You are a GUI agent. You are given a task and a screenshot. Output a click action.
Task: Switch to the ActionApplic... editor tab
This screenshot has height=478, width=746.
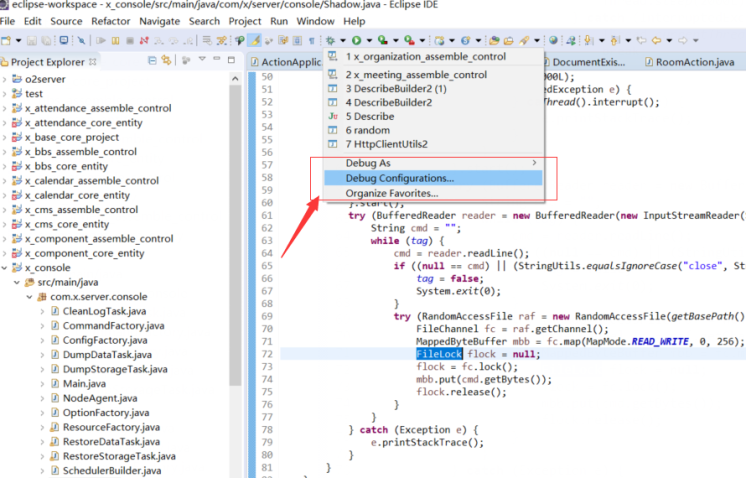[x=286, y=62]
